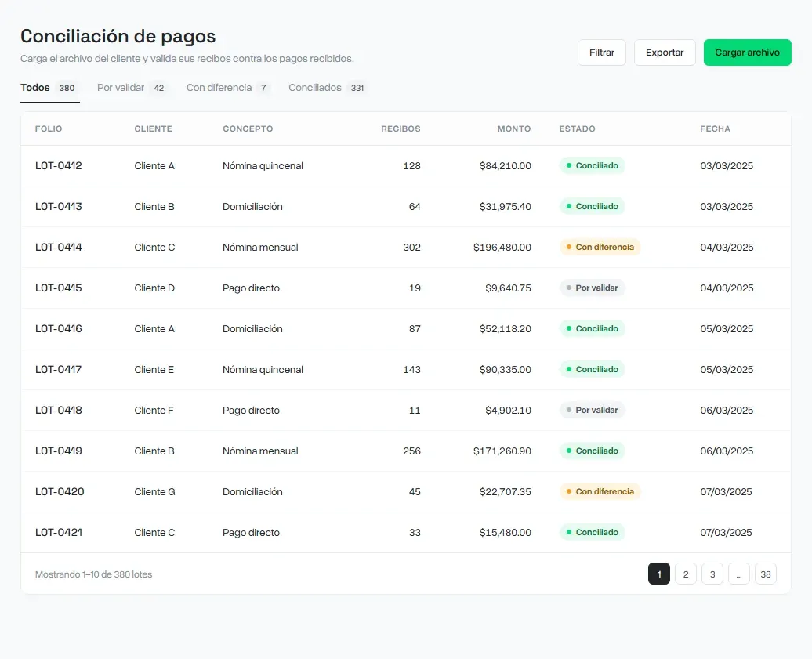The width and height of the screenshot is (812, 659).
Task: Open lot LOT-0419
Action: [x=59, y=451]
